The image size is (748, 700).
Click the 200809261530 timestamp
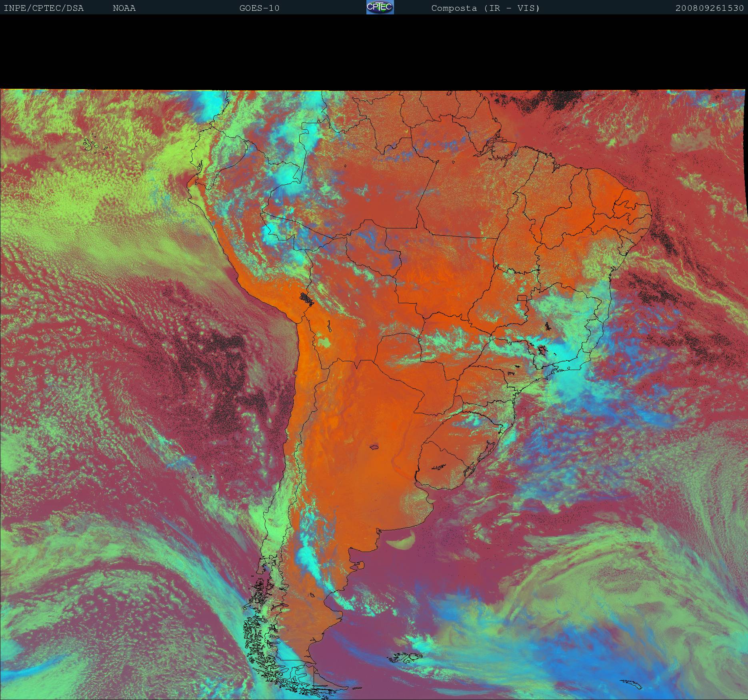tap(709, 8)
